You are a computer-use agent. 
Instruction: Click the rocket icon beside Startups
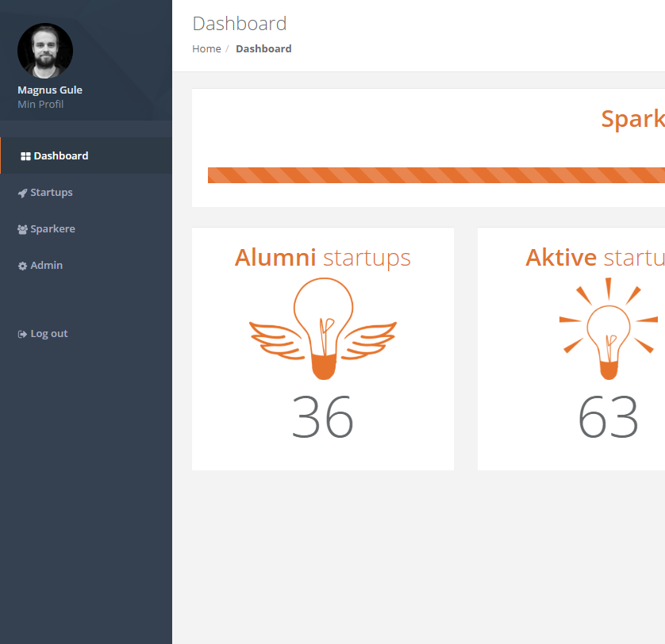[x=22, y=193]
